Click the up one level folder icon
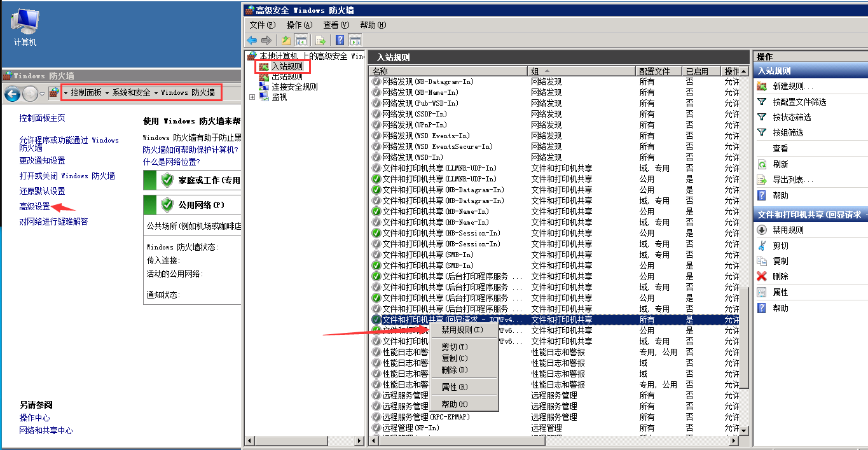The image size is (868, 450). pyautogui.click(x=287, y=40)
